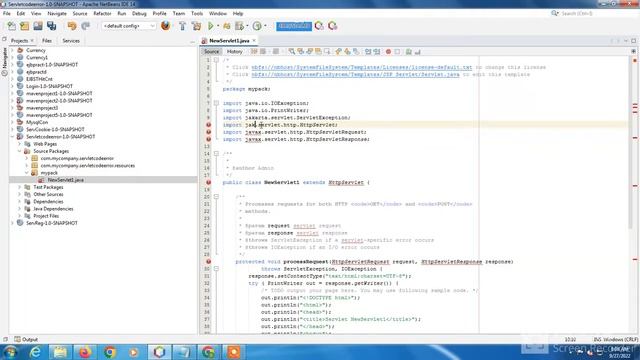Viewport: 640px width, 360px height.
Task: Click the Find Previous Occurrence icon
Action: (x=301, y=51)
